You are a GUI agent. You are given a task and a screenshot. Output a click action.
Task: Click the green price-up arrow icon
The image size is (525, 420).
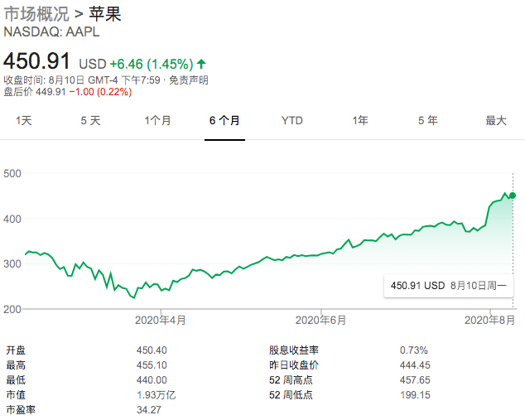pyautogui.click(x=202, y=64)
